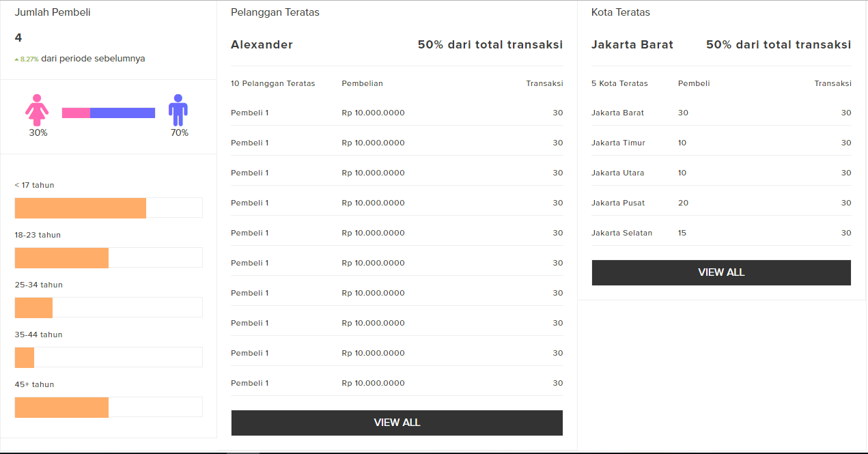Select the 25-34 tahun age bar
The height and width of the screenshot is (454, 868).
(x=109, y=307)
